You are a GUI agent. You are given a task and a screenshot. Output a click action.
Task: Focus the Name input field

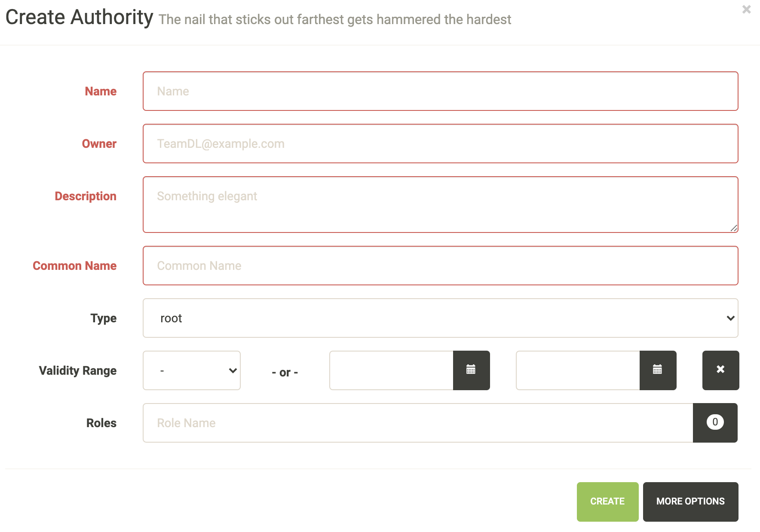tap(440, 91)
